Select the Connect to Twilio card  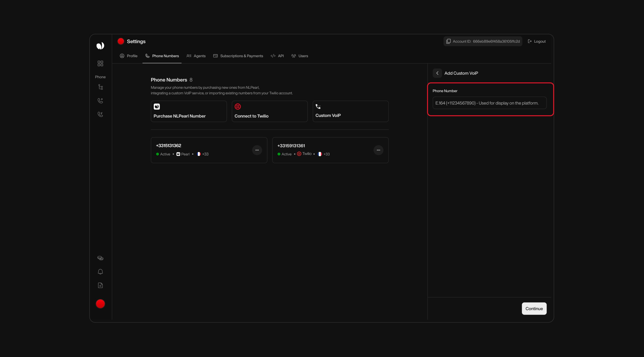(269, 111)
